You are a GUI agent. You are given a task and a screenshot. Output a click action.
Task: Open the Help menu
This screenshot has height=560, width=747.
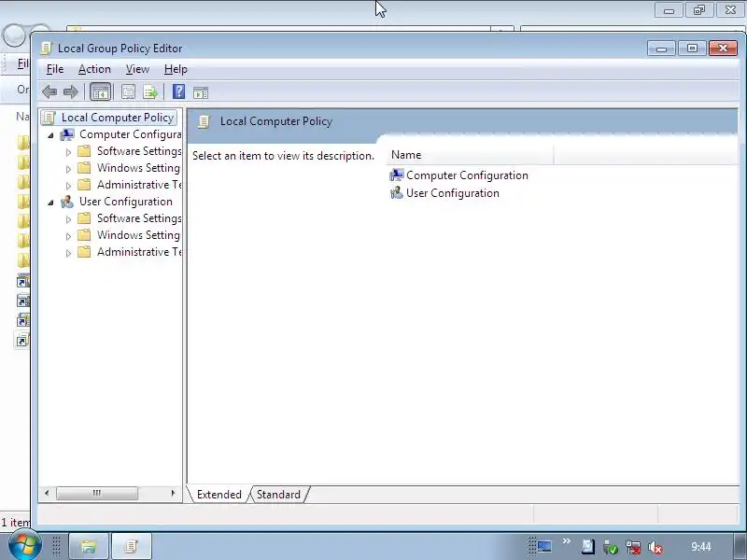[176, 69]
